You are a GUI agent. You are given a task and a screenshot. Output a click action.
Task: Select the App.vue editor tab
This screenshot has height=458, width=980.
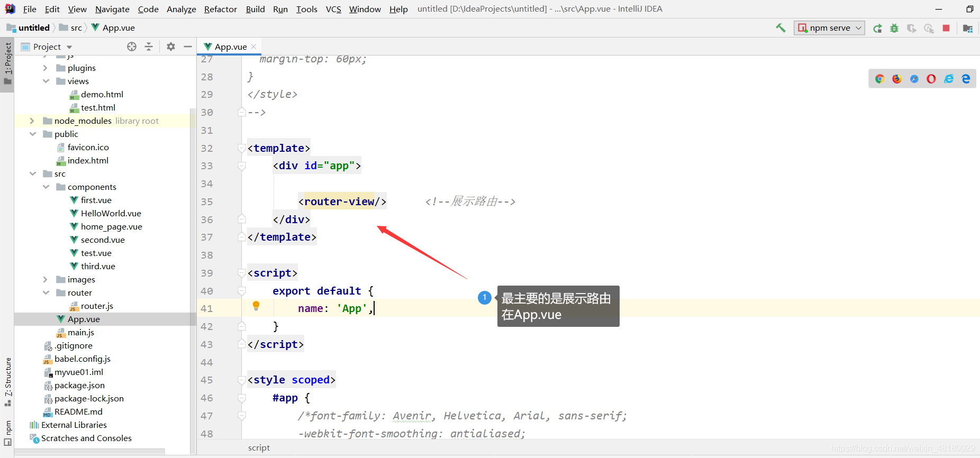click(x=230, y=47)
